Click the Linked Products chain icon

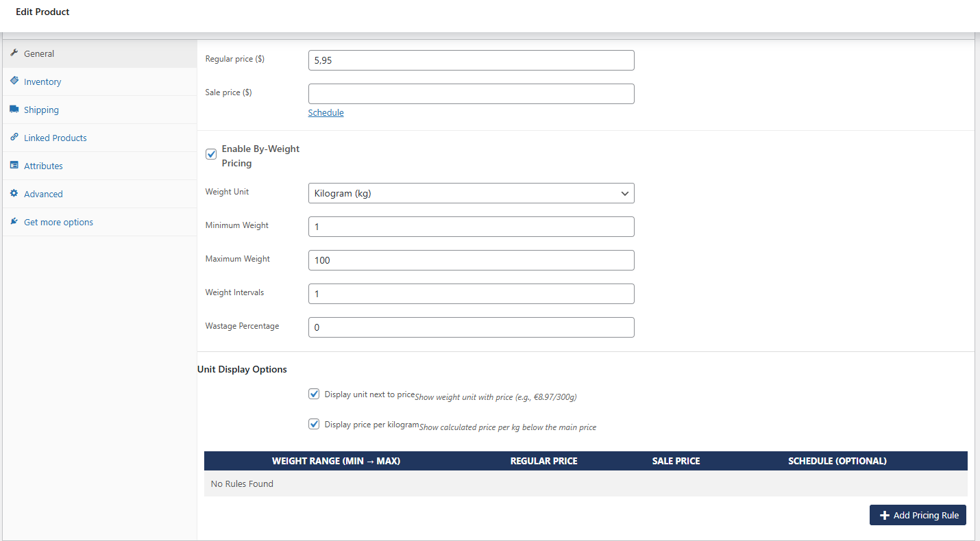(x=14, y=137)
